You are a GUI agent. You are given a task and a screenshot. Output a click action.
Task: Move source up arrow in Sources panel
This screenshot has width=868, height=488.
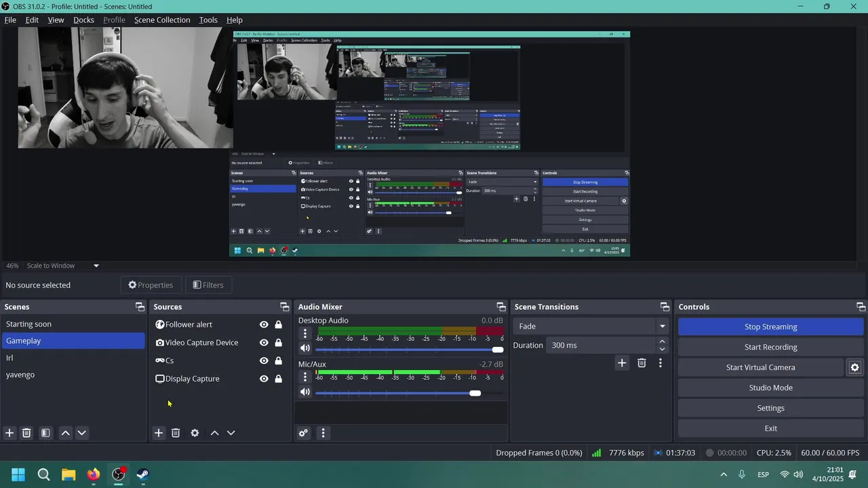tap(214, 432)
